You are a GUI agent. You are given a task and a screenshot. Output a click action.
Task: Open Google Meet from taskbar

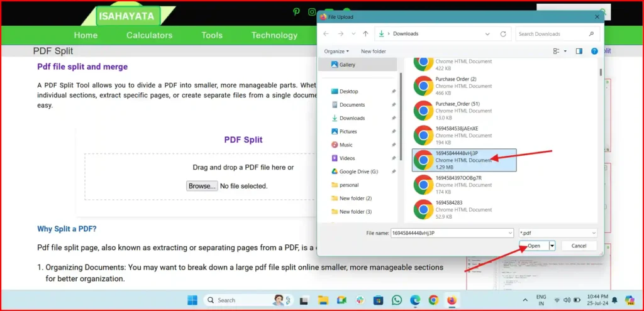[341, 300]
